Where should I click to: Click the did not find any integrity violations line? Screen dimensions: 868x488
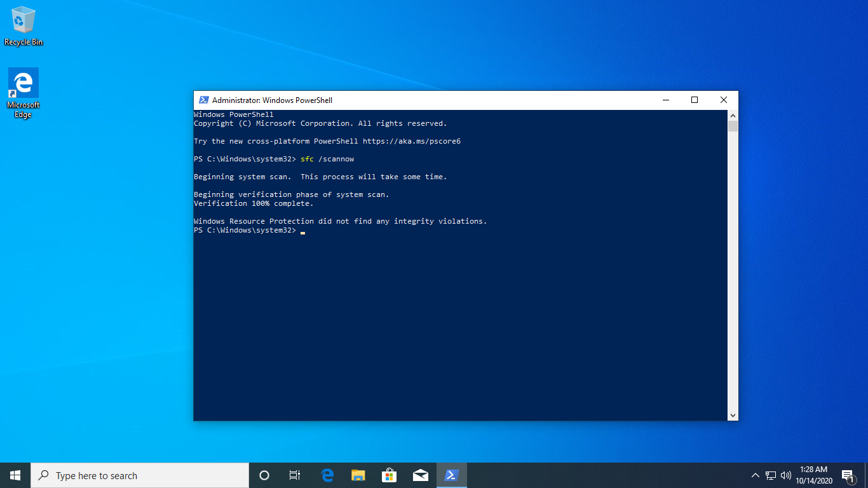coord(340,221)
